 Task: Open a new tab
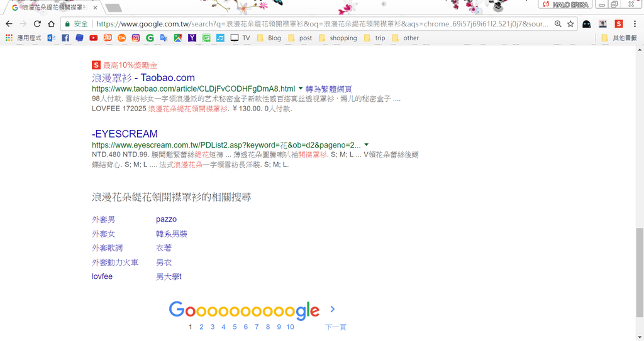pos(113,8)
